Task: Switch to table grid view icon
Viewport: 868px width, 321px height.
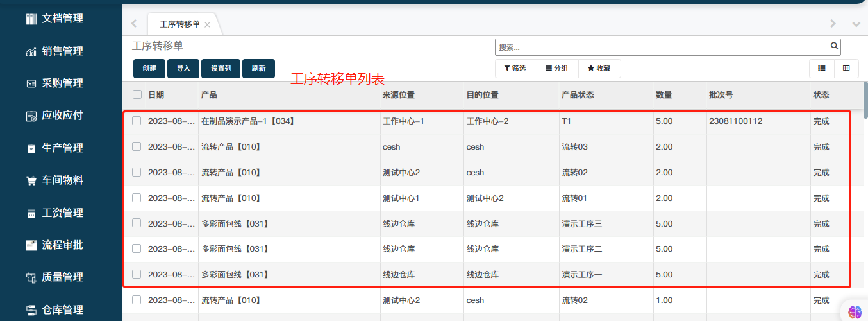Action: pyautogui.click(x=846, y=68)
